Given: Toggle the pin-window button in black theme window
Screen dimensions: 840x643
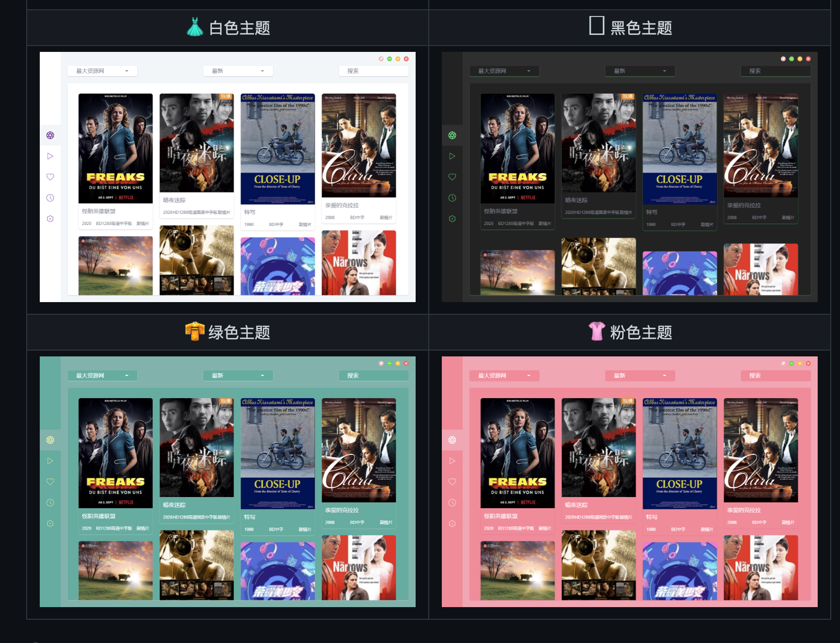Looking at the screenshot, I should pos(783,59).
